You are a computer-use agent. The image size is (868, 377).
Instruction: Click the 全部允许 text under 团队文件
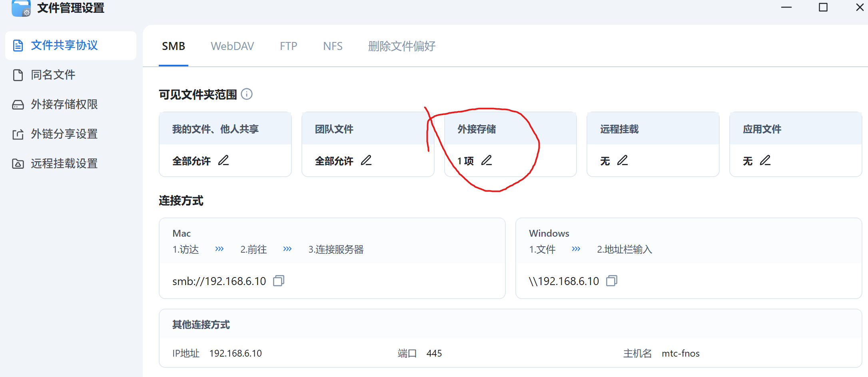coord(334,161)
